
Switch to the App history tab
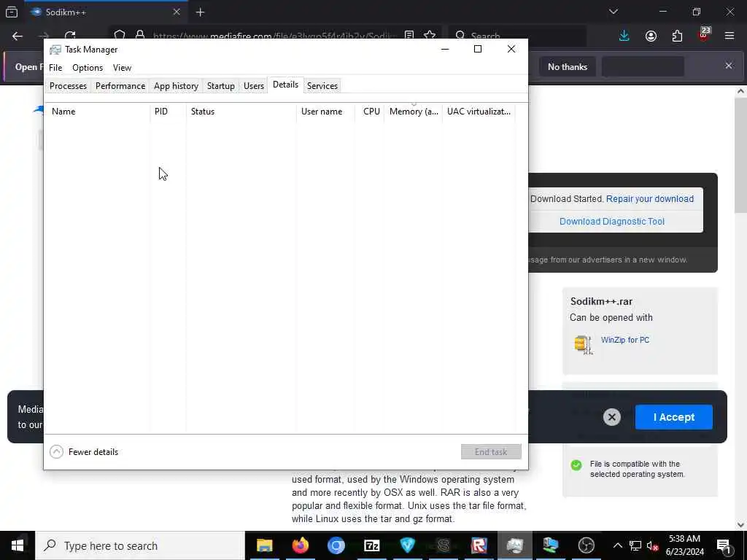pos(176,86)
